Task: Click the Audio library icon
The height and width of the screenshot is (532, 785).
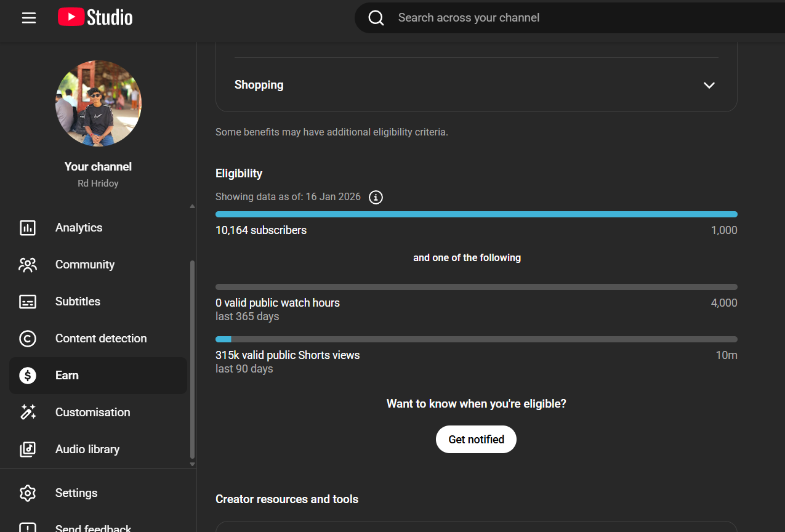Action: point(28,449)
